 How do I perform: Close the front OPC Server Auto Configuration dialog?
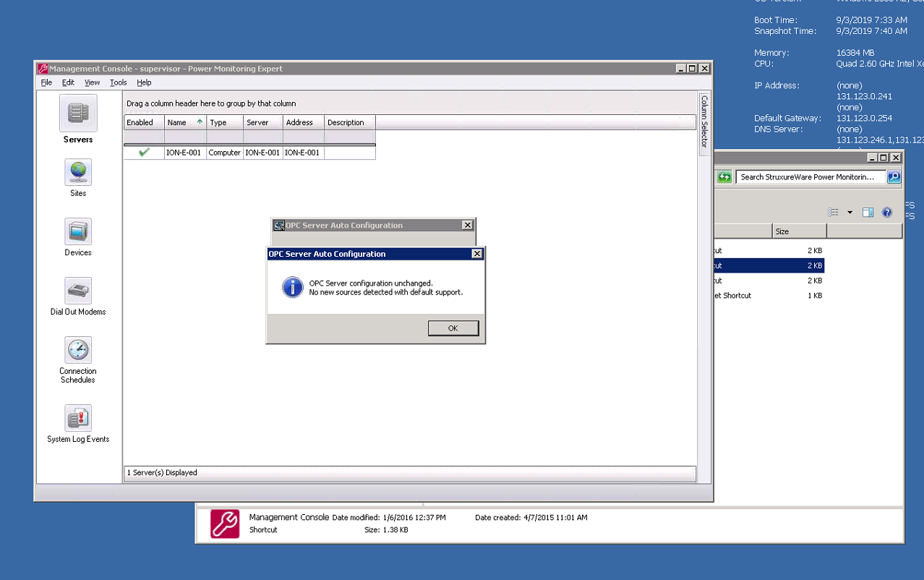476,254
